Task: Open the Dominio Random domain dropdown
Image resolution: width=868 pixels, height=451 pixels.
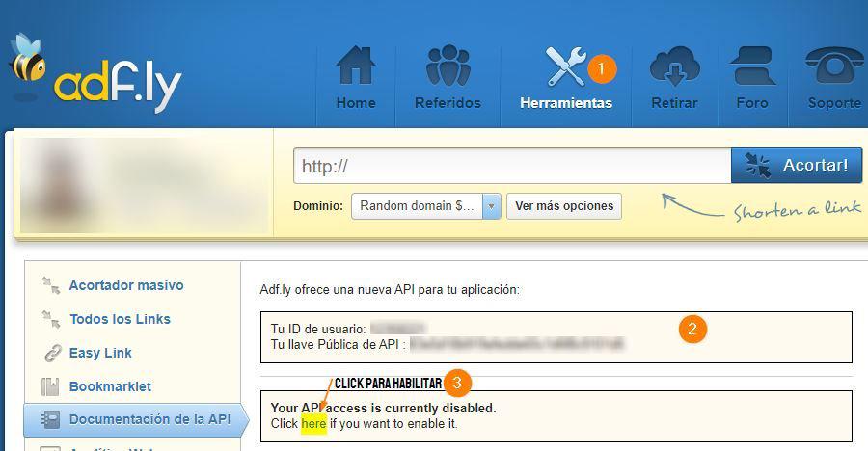Action: [x=425, y=206]
